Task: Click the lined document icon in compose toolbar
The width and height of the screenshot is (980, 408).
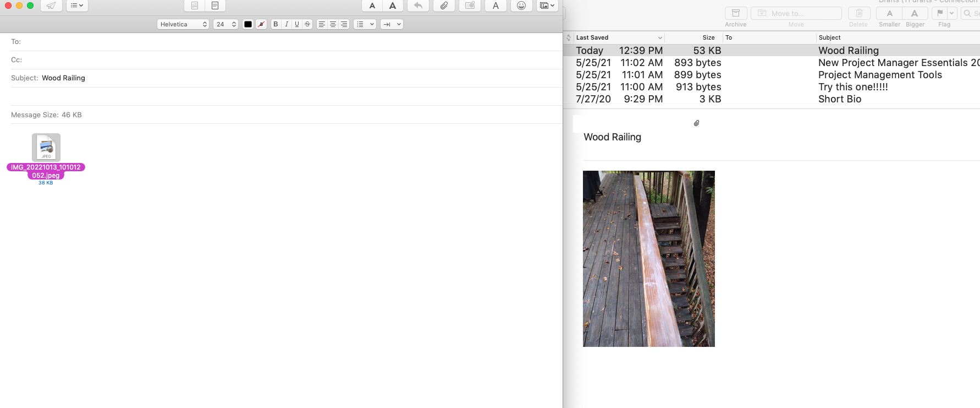Action: [x=215, y=6]
